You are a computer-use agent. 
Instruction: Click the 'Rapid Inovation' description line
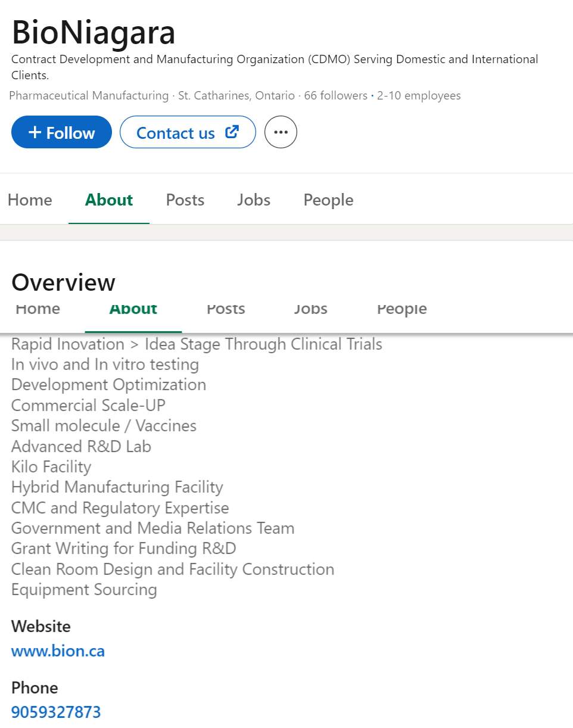click(x=197, y=344)
